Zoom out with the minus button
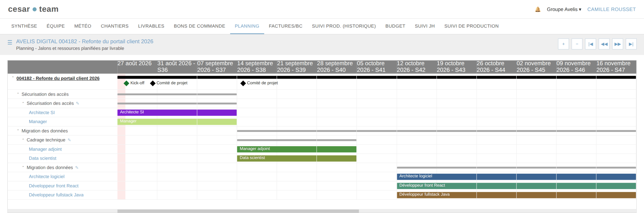This screenshot has height=213, width=644. coord(577,44)
